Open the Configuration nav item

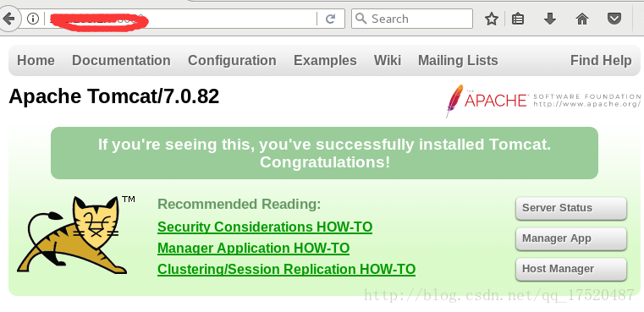tap(232, 60)
